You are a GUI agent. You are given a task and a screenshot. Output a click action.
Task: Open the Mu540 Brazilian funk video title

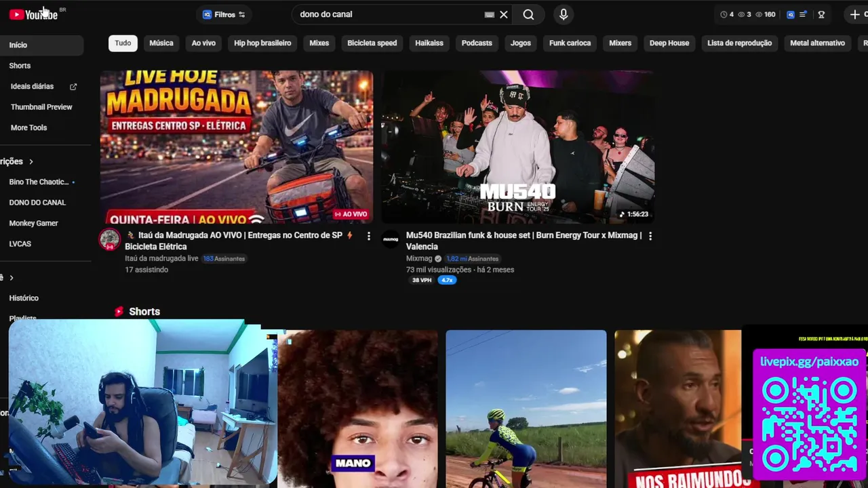(524, 241)
